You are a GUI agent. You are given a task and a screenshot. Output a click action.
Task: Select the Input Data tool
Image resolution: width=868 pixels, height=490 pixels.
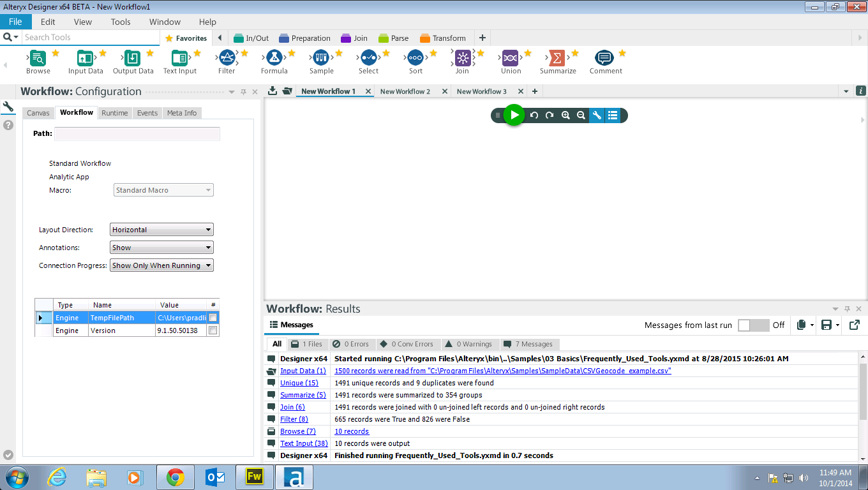(x=86, y=58)
